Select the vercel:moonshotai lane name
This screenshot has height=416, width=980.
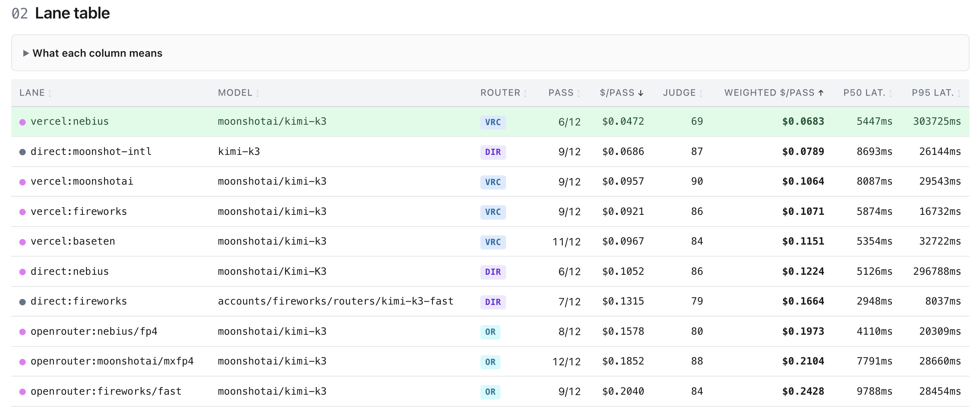pos(82,181)
